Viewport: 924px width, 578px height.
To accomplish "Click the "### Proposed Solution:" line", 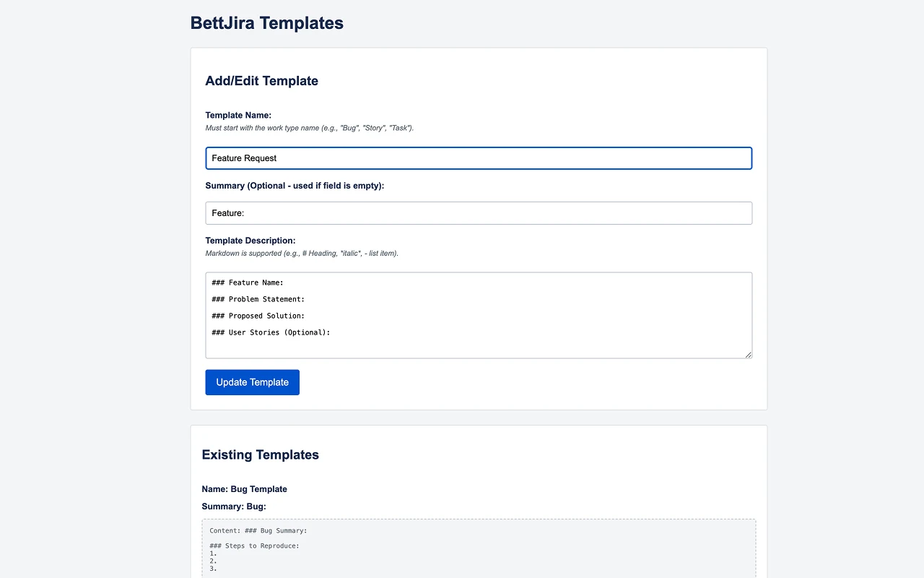I will click(x=258, y=316).
